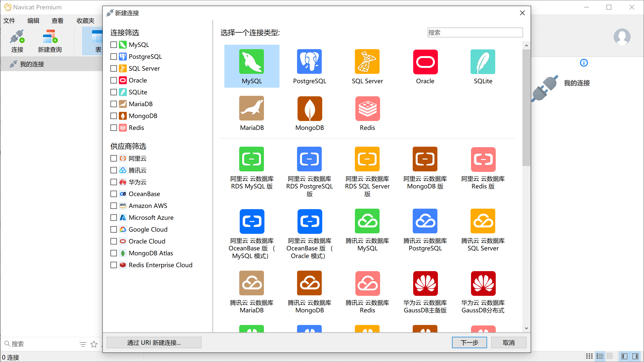Tick the Google Cloud vendor filter
This screenshot has height=362, width=644.
(x=113, y=229)
